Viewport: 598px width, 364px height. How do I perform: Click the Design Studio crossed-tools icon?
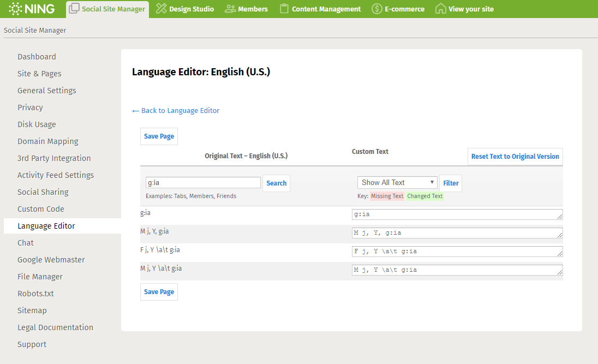[x=162, y=8]
